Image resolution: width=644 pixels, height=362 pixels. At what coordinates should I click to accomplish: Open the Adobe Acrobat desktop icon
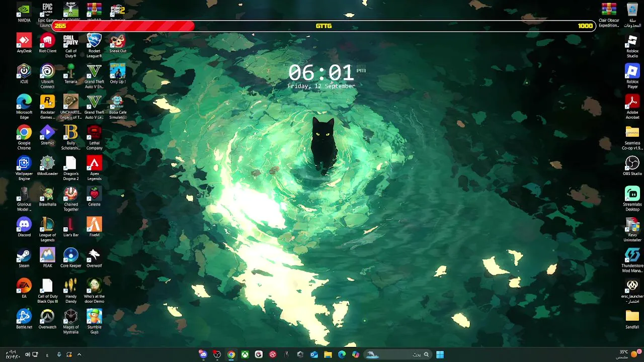coord(632,107)
